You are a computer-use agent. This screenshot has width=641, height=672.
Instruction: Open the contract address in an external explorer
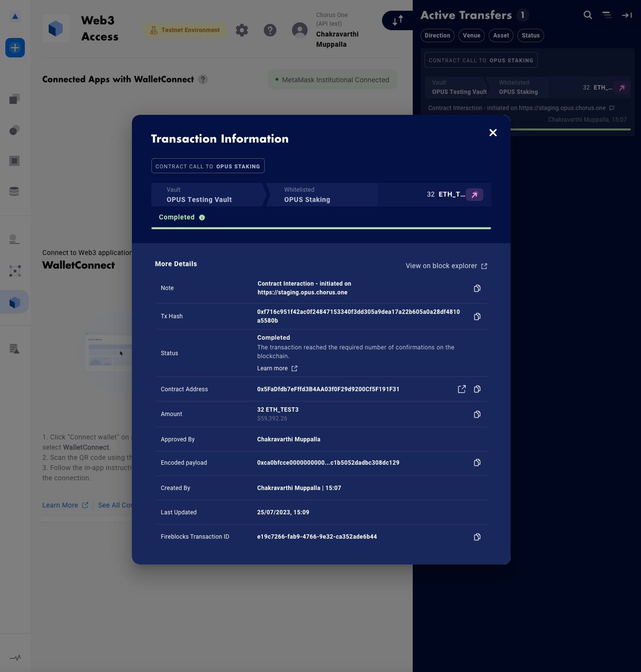coord(461,389)
